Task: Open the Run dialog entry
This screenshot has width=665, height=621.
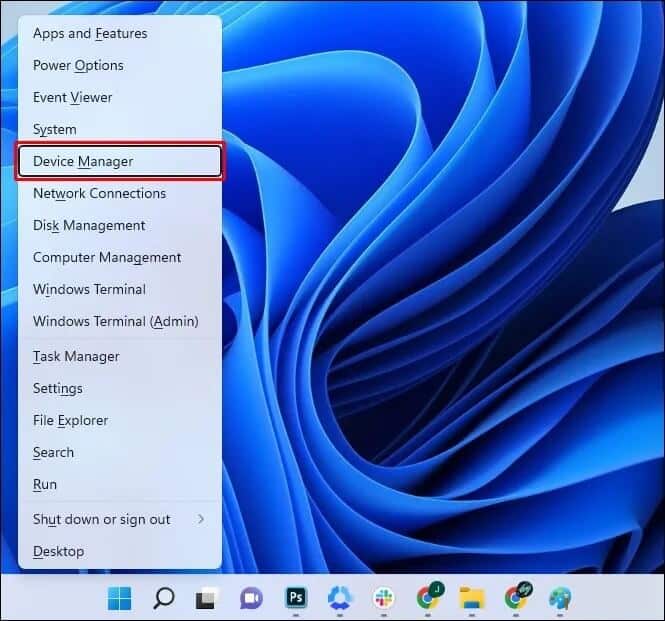Action: 120,484
